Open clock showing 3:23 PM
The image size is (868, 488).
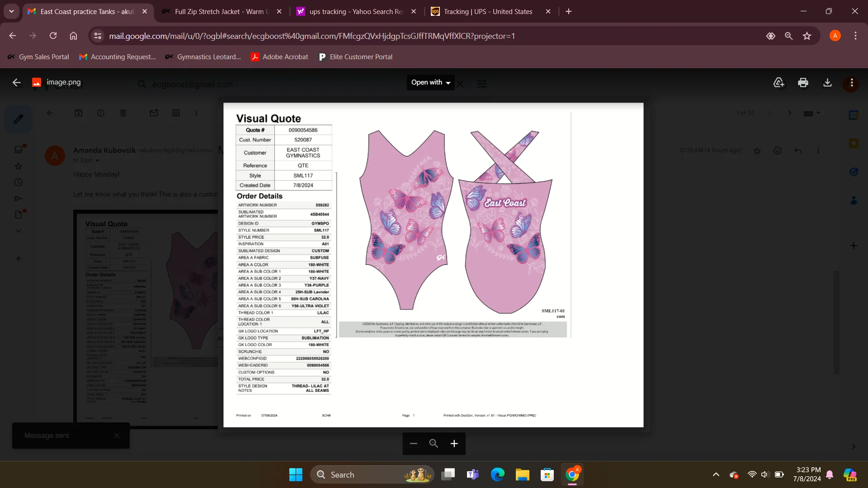click(807, 474)
